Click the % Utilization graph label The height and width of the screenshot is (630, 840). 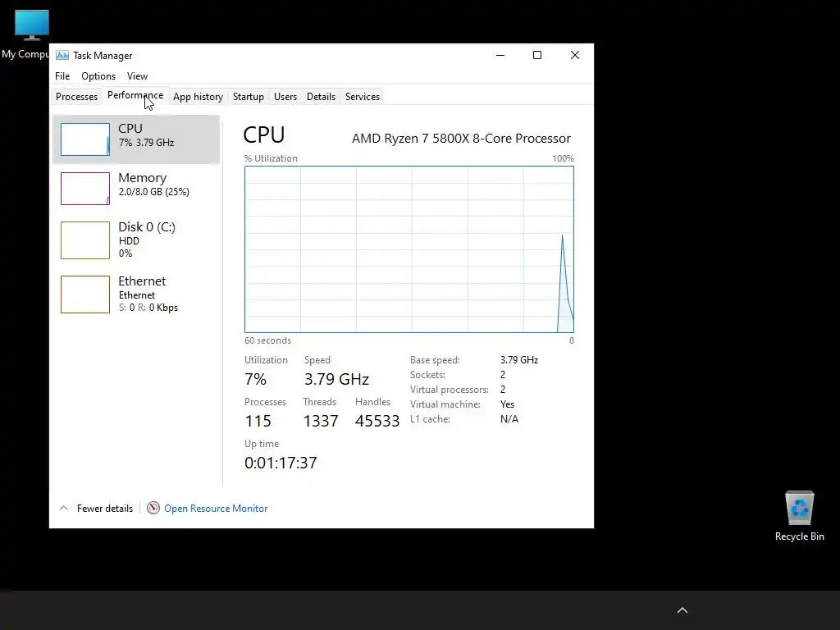tap(271, 158)
